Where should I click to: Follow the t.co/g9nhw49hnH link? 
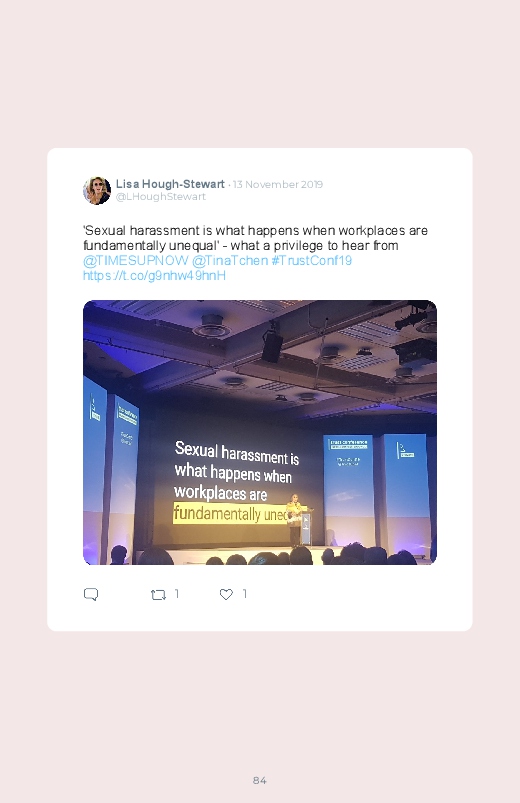pos(154,276)
